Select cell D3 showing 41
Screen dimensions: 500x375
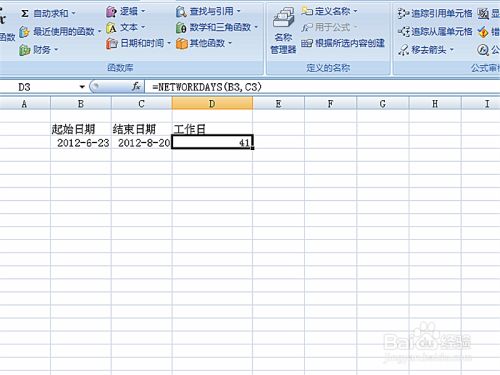pos(212,142)
